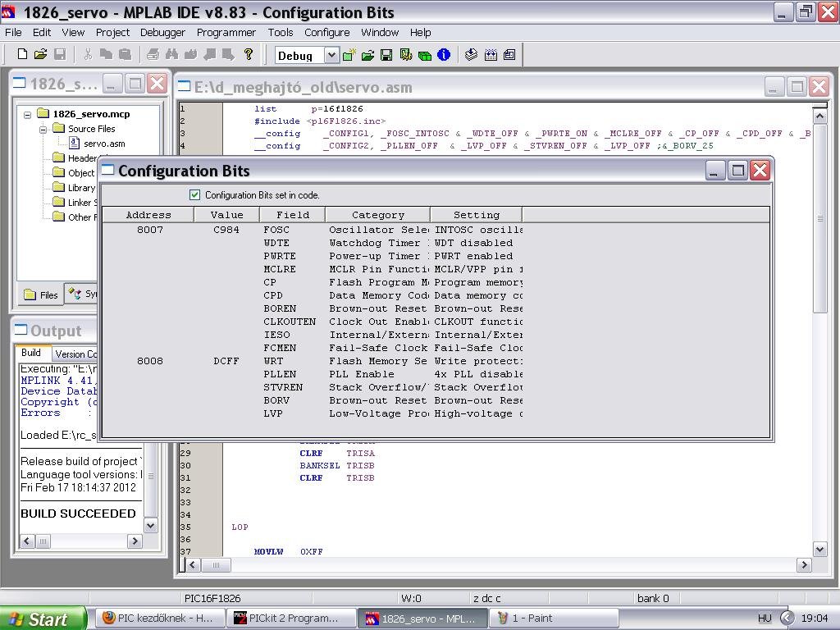Select the Build tab in Output window
Viewport: 840px width, 630px height.
pos(31,353)
